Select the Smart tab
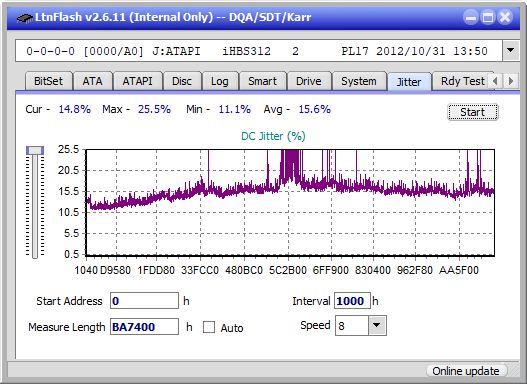527x384 pixels. coord(262,81)
